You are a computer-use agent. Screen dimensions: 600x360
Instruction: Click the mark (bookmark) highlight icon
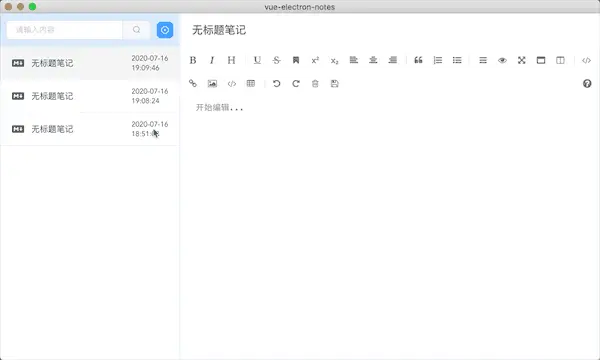tap(296, 60)
